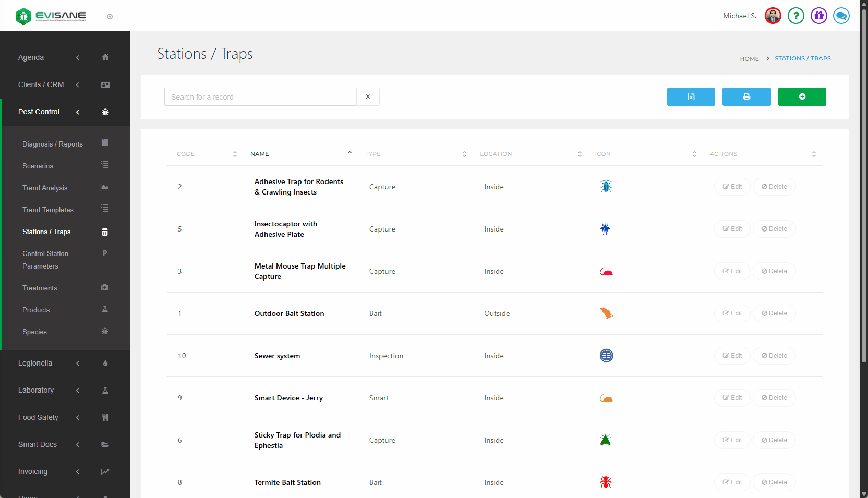868x498 pixels.
Task: Focus the Search for a record field
Action: (x=260, y=96)
